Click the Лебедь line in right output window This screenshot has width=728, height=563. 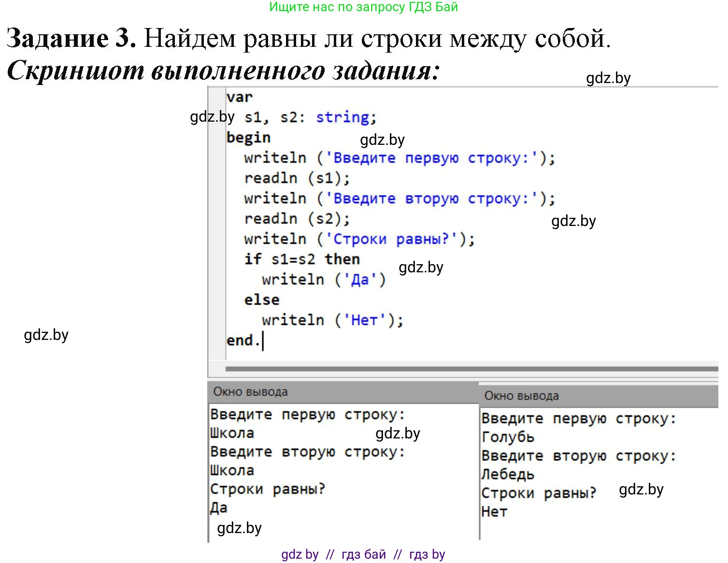507,474
